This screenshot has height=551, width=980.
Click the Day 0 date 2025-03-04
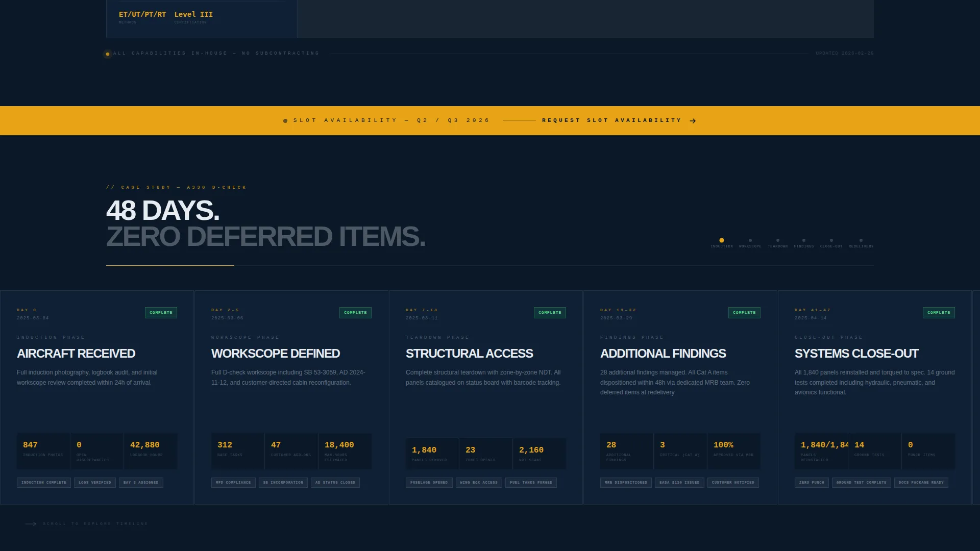coord(33,318)
